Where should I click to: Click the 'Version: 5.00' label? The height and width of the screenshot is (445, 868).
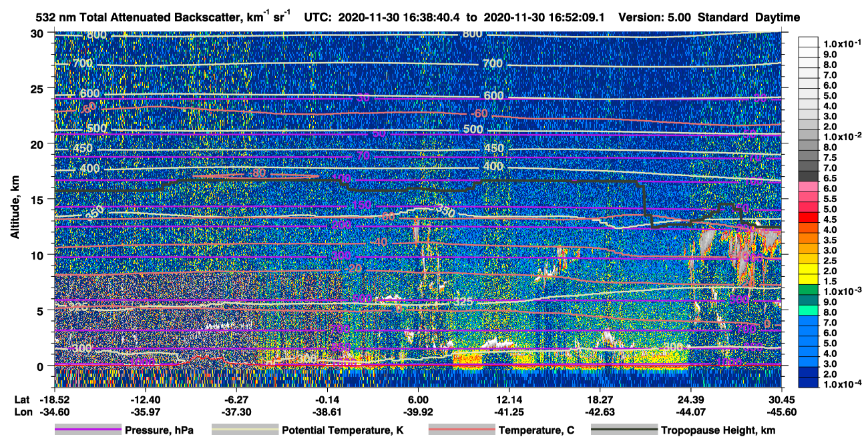point(655,17)
